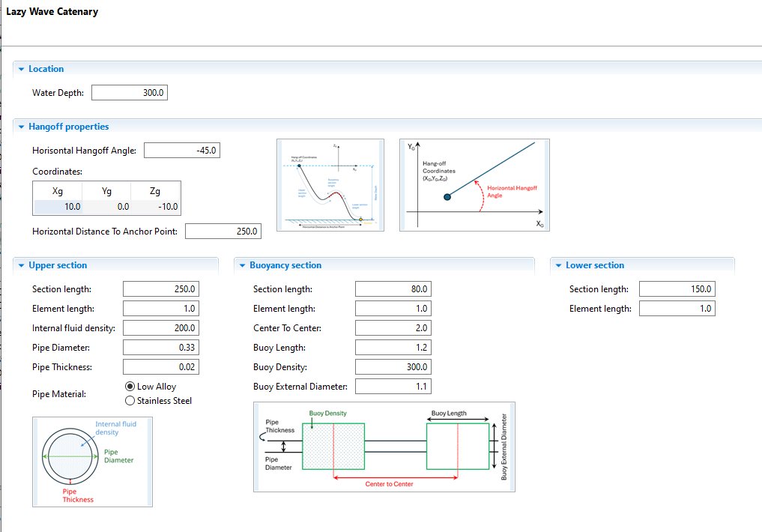The image size is (762, 532).
Task: Click the Horizontal Hangoff Angle diagram
Action: [x=474, y=185]
